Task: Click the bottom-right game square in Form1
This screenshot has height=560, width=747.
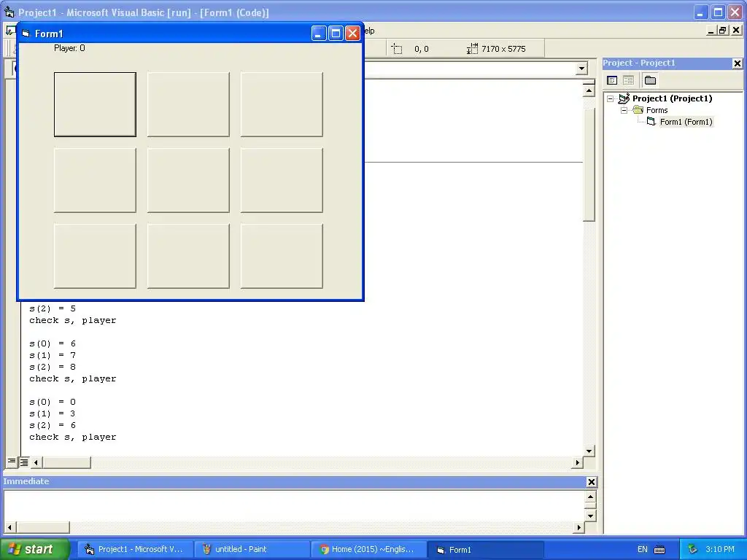Action: (282, 256)
